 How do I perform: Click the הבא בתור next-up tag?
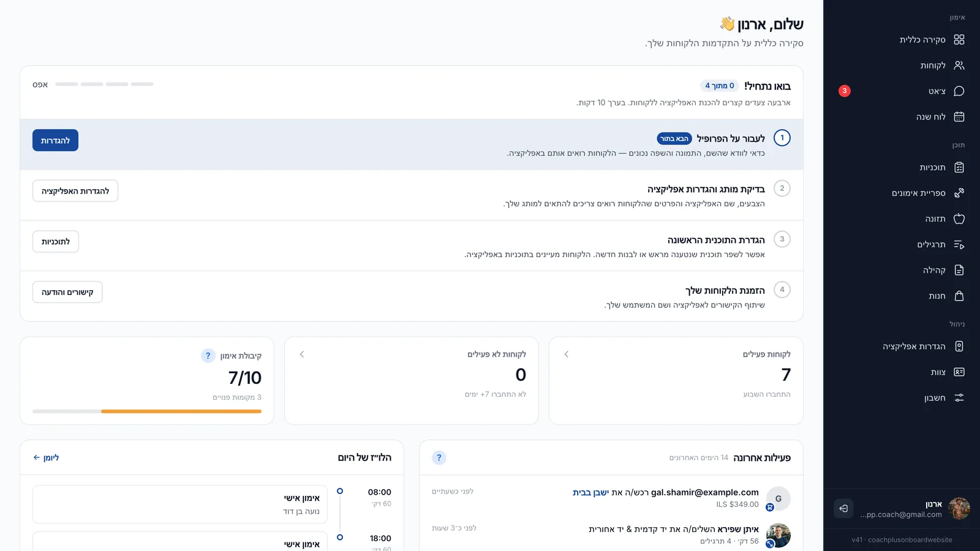point(674,139)
